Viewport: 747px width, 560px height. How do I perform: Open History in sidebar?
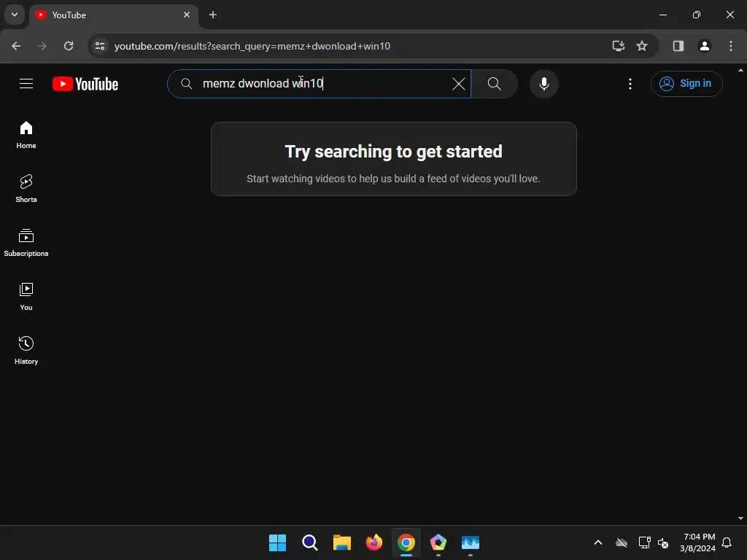26,351
